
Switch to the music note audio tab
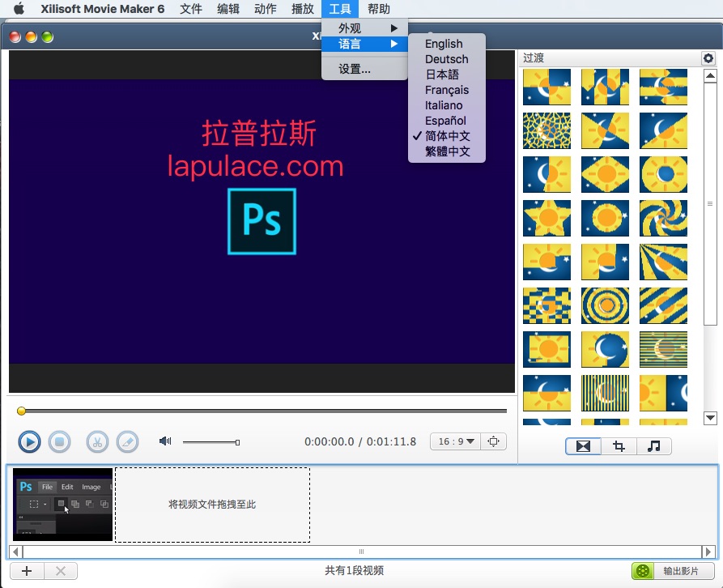[x=654, y=446]
